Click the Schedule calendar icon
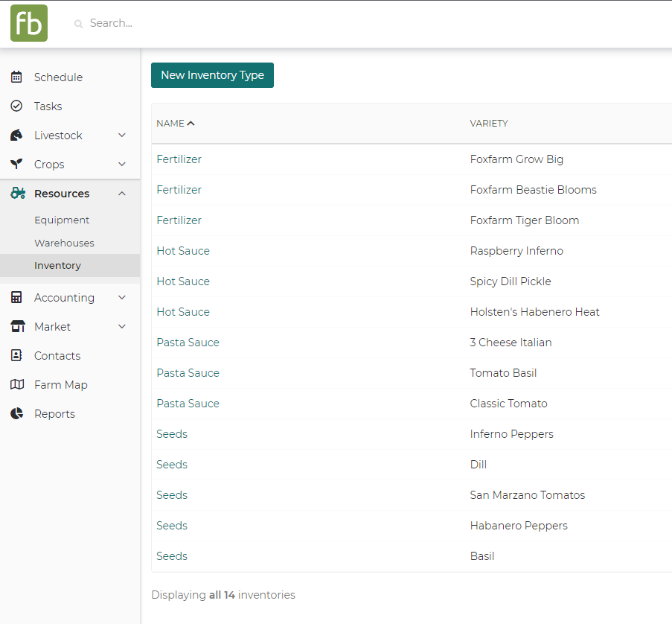This screenshot has width=672, height=624. pyautogui.click(x=16, y=77)
